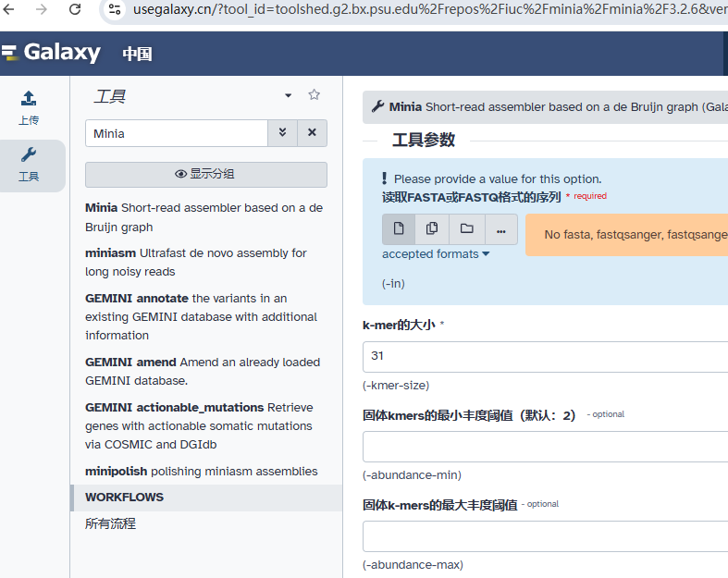This screenshot has width=728, height=578.
Task: Reload the page with refresh icon
Action: pos(75,9)
